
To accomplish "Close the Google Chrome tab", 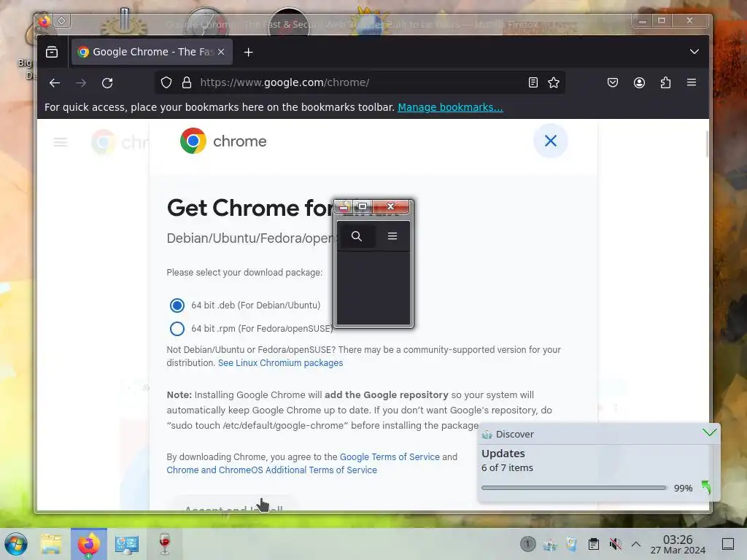I will (221, 52).
